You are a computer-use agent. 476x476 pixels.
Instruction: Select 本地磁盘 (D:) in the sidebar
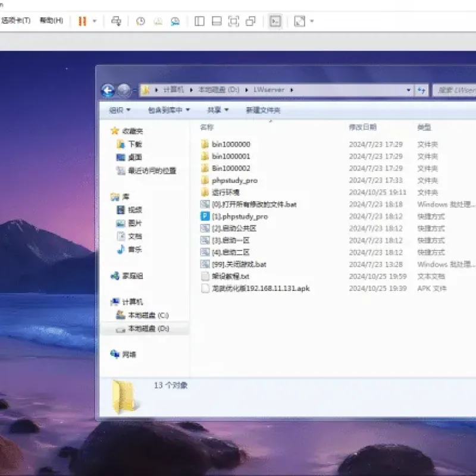[148, 328]
